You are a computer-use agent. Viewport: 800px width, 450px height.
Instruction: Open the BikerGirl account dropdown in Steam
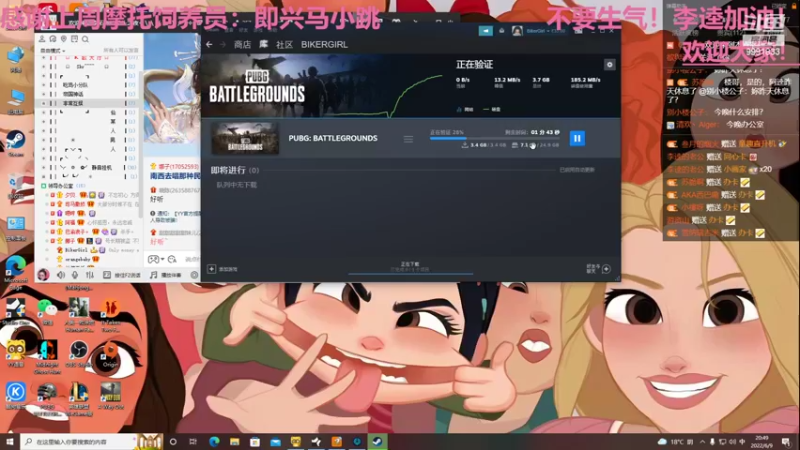click(x=545, y=31)
